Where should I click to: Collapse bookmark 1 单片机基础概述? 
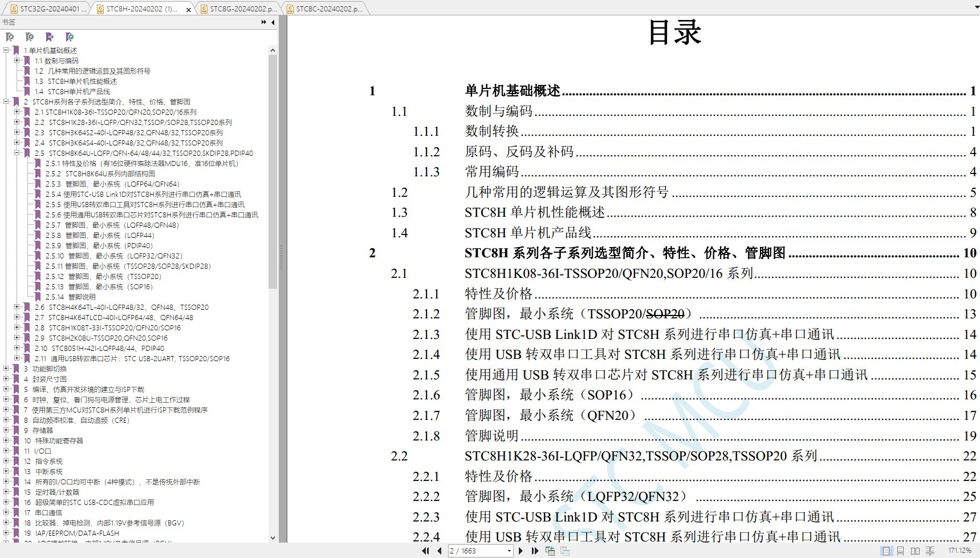pos(6,50)
